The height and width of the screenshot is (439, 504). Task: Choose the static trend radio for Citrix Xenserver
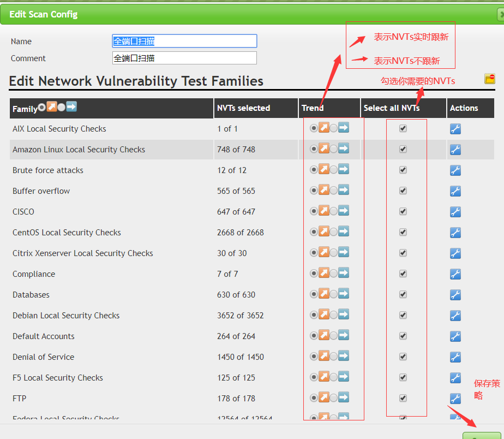click(x=333, y=253)
